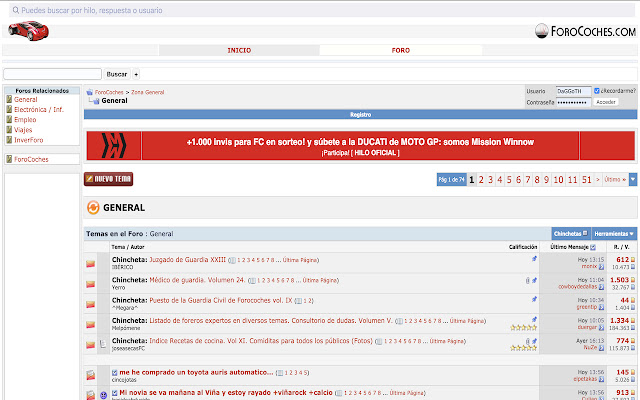
Task: Click the multipage icon on the Juzgado de Guardia thread
Action: pyautogui.click(x=232, y=260)
